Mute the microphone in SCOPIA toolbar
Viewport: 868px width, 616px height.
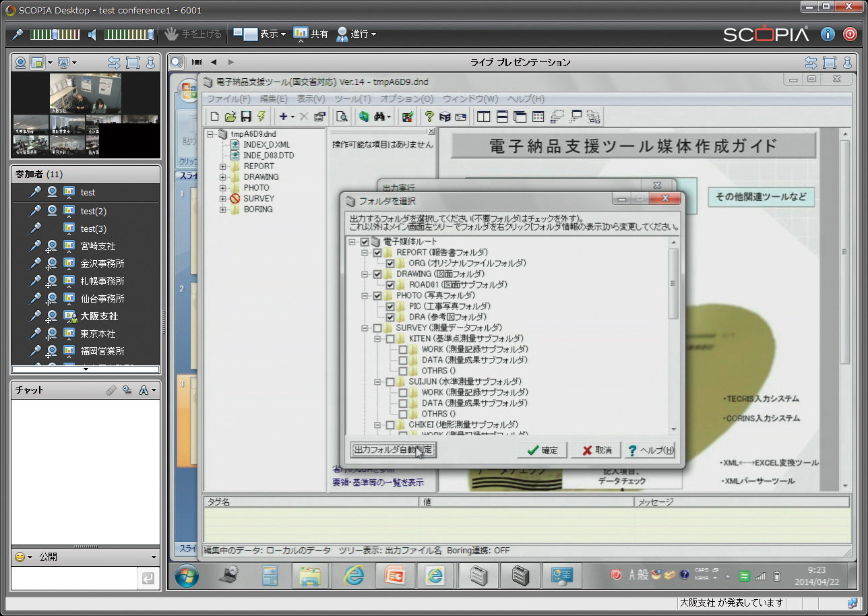[18, 34]
